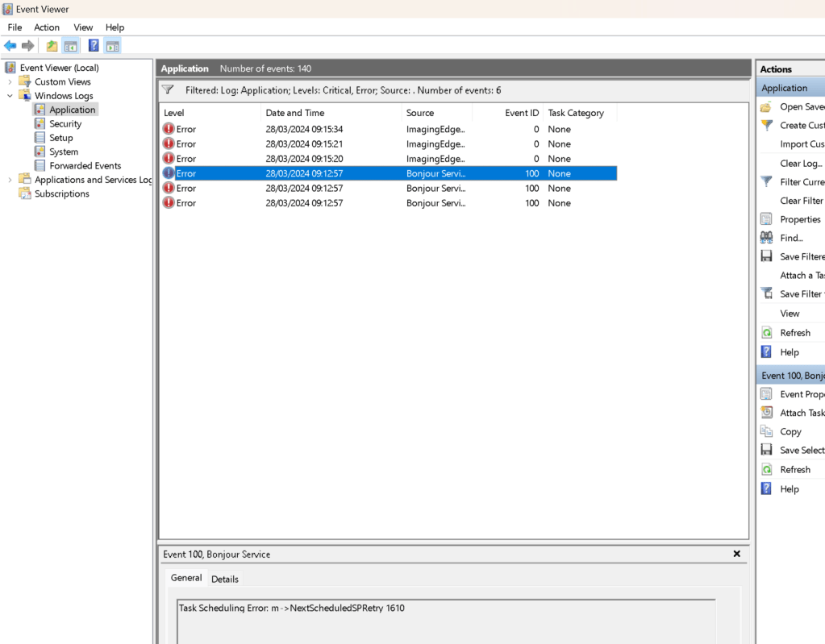Image resolution: width=825 pixels, height=644 pixels.
Task: Click Refresh under Event 100 actions
Action: [795, 469]
